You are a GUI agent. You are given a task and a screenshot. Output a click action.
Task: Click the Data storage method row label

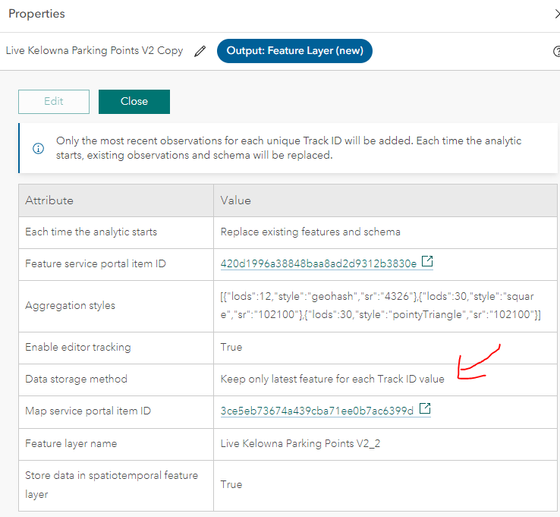[76, 379]
